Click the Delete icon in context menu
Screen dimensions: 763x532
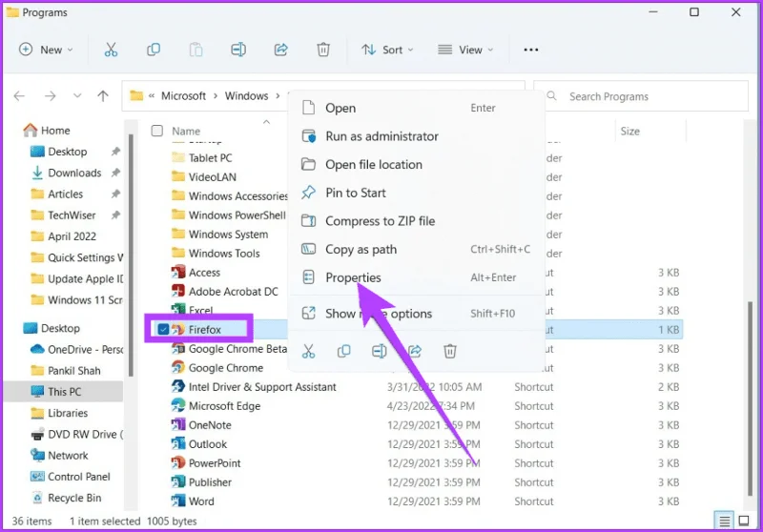[449, 351]
